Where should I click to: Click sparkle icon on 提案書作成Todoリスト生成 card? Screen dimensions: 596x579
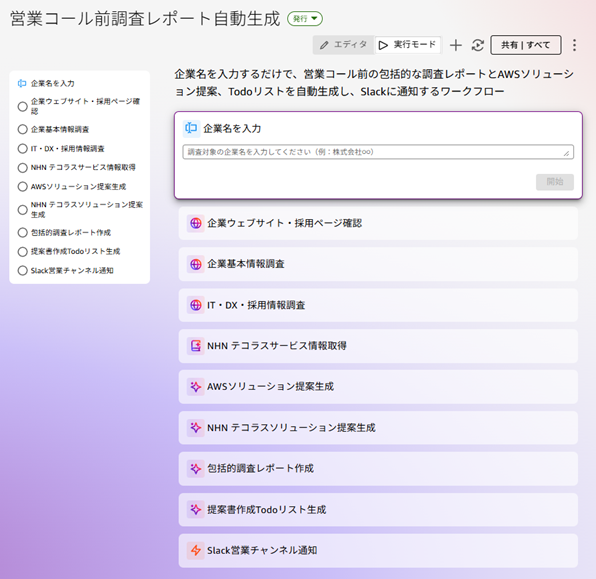pos(195,510)
